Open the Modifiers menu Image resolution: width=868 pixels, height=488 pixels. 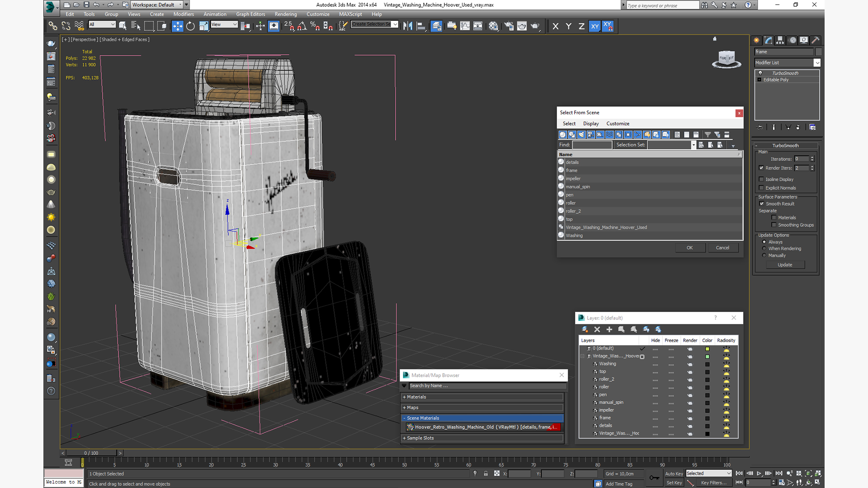coord(184,14)
